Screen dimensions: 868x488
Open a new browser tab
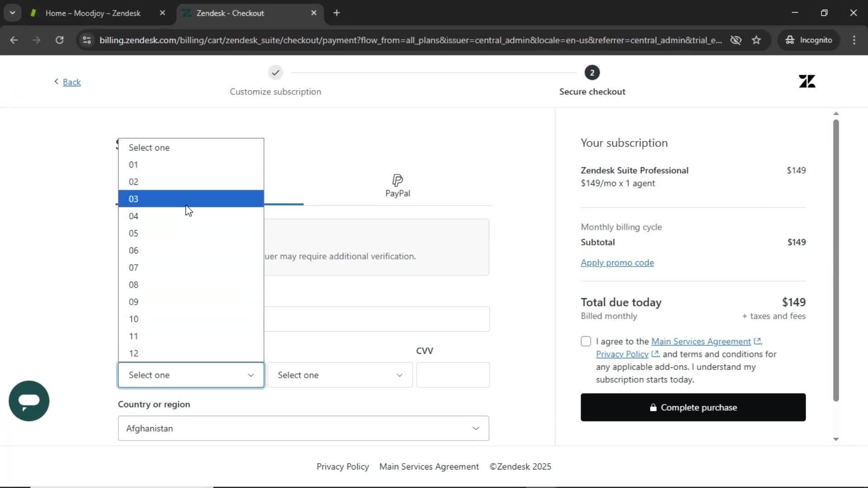tap(336, 13)
